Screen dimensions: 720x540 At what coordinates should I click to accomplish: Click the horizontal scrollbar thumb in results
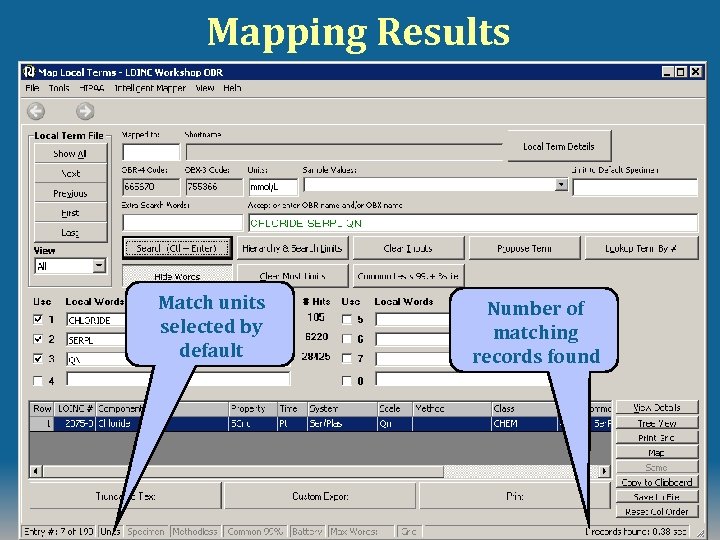click(243, 471)
